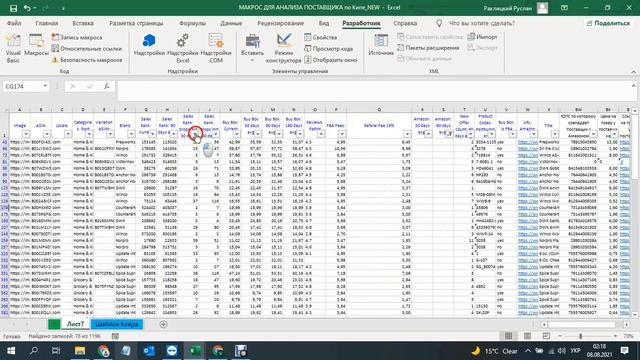Select the Шаблон Кеера sheet tab
Screen dimensions: 640x360
[117, 324]
